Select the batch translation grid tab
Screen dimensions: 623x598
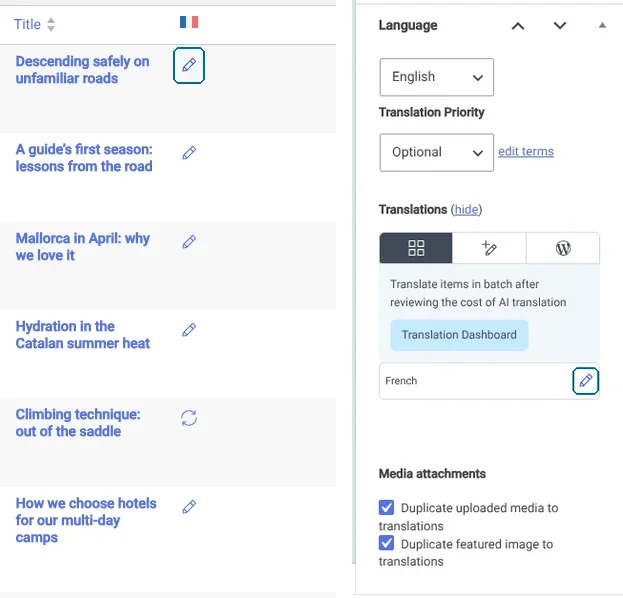pyautogui.click(x=416, y=248)
